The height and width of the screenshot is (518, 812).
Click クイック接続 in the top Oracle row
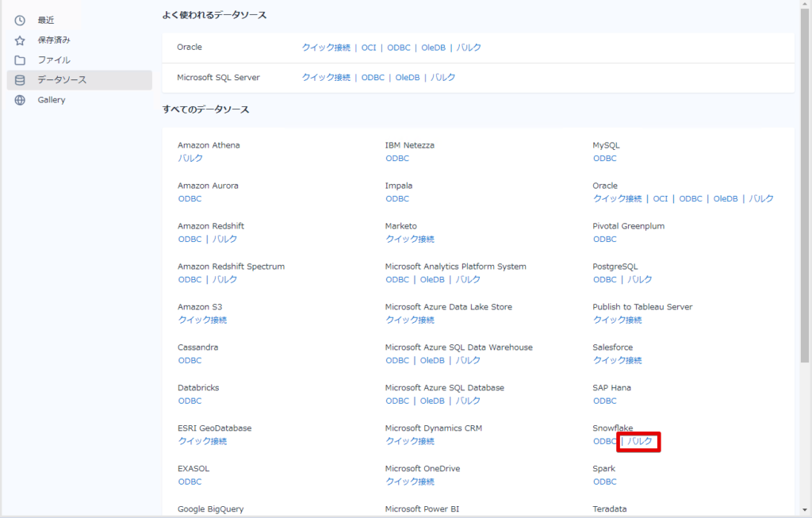[x=326, y=48]
